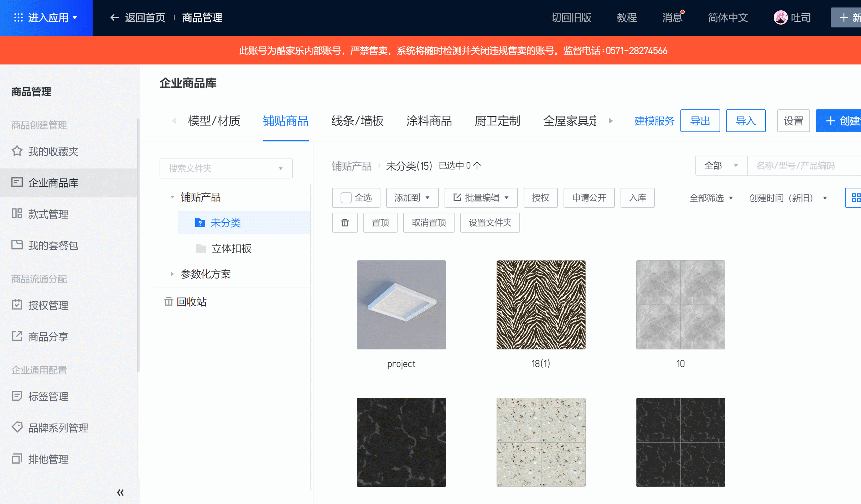The image size is (861, 504).
Task: Collapse the 铺贴产品 tree node
Action: click(172, 197)
